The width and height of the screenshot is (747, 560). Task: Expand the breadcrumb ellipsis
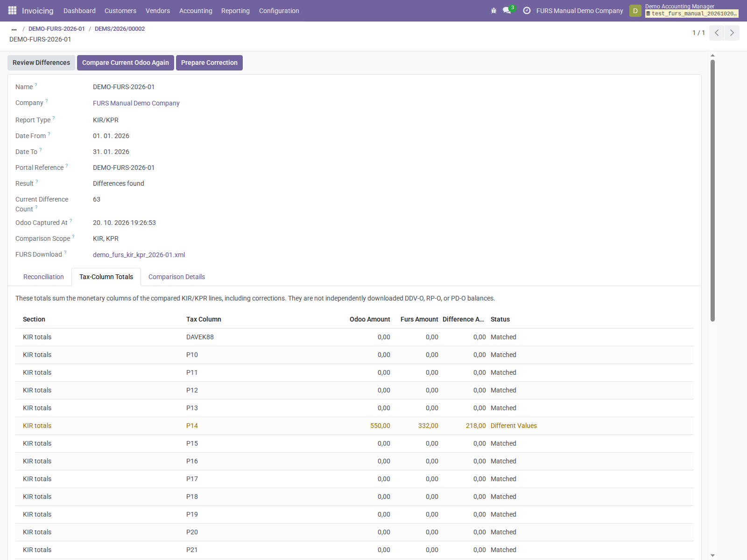point(14,29)
